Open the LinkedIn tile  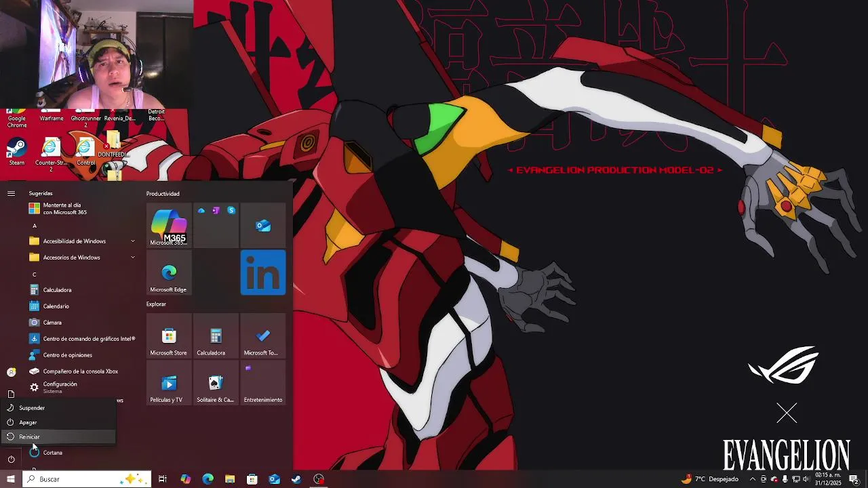[263, 272]
